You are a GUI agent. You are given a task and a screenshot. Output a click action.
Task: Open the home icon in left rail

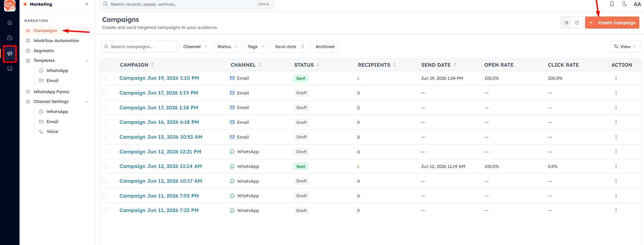[10, 23]
